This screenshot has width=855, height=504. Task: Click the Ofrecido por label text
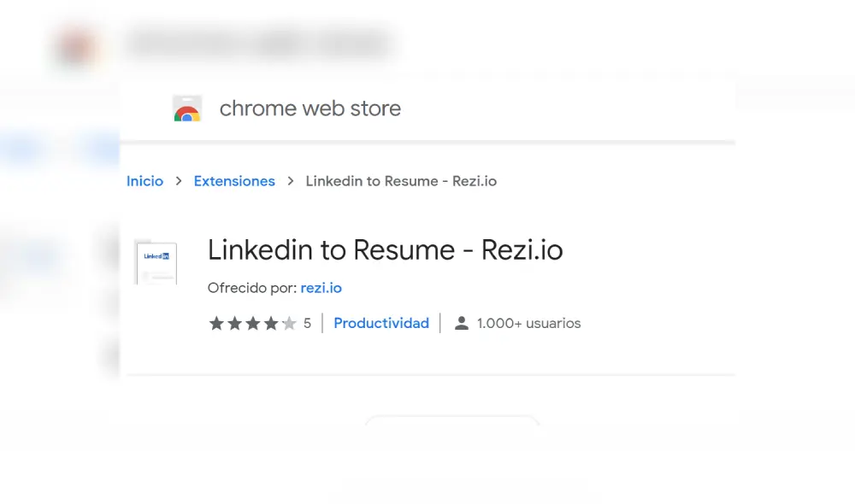tap(251, 288)
